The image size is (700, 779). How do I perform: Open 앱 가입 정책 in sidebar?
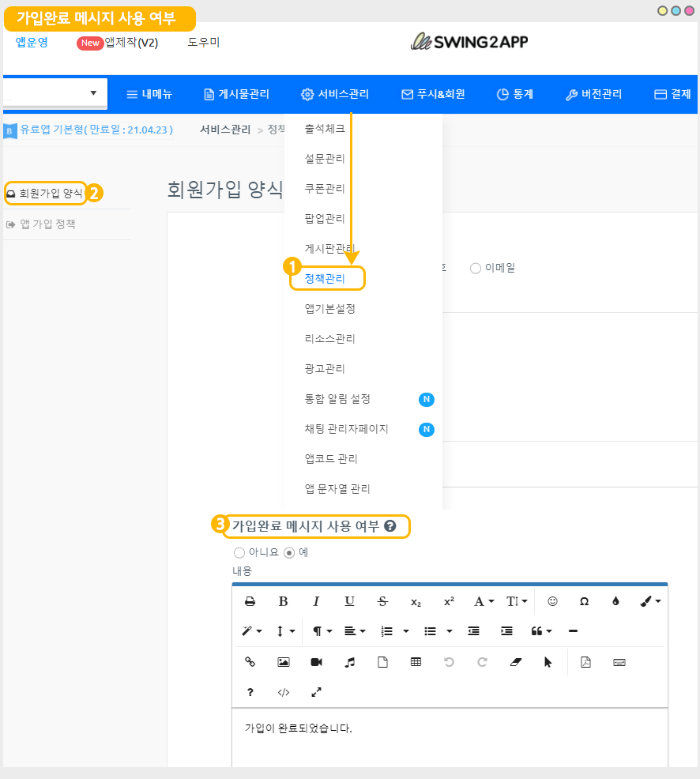pos(47,224)
